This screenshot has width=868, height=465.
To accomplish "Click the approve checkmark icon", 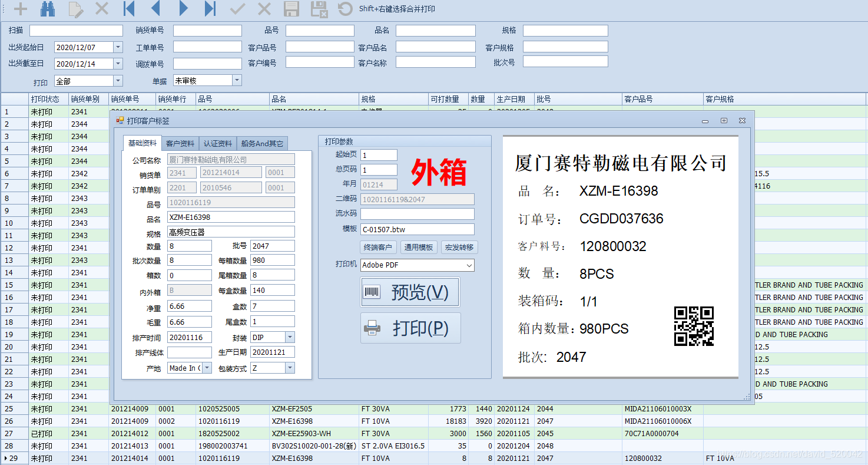I will coord(237,9).
